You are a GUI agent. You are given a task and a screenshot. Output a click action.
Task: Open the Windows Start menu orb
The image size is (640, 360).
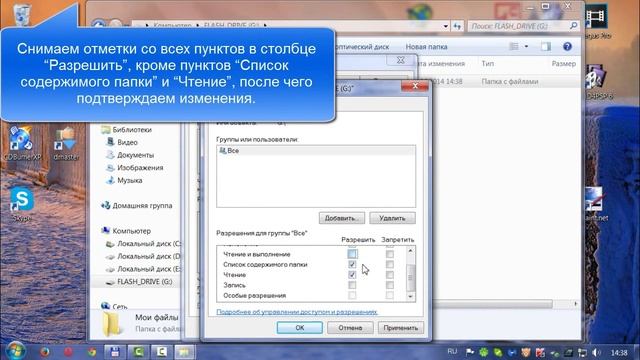(x=15, y=351)
